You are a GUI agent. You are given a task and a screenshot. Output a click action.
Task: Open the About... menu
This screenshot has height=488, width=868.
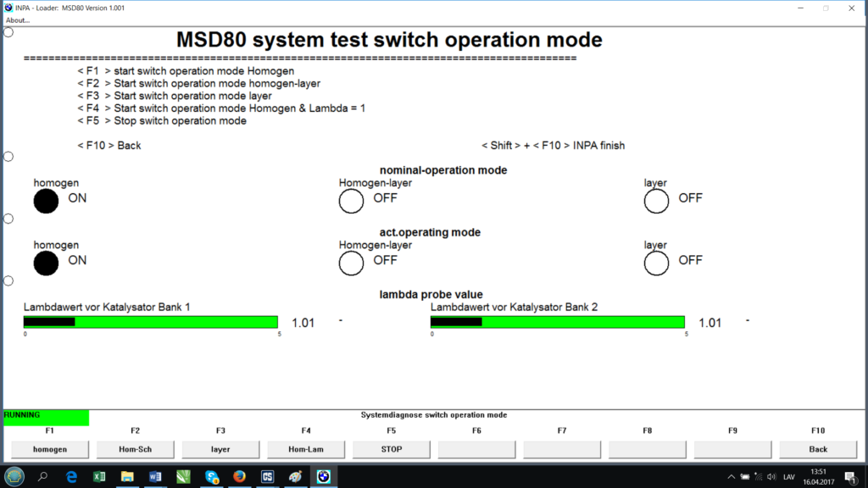pyautogui.click(x=18, y=20)
